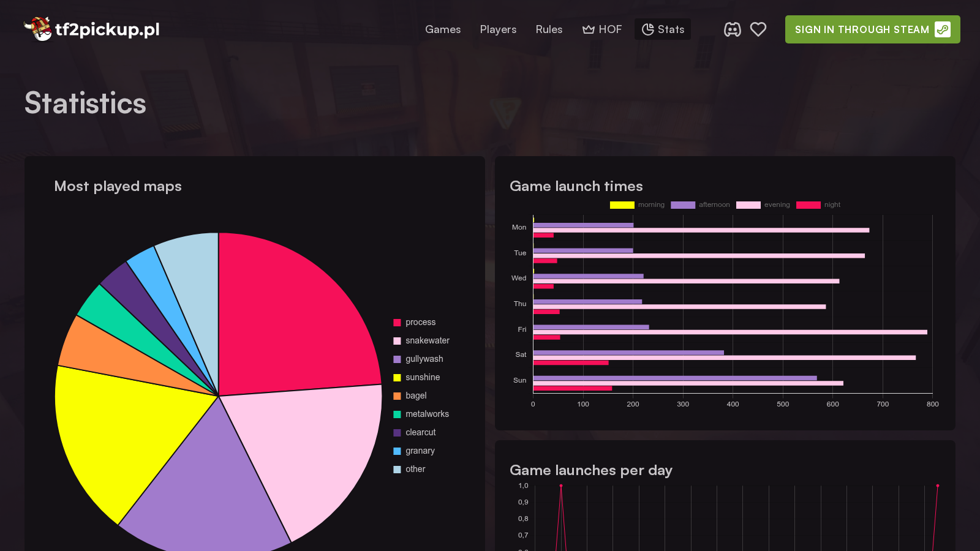
Task: Select the Stats pie-chart icon in navigation
Action: [x=647, y=29]
